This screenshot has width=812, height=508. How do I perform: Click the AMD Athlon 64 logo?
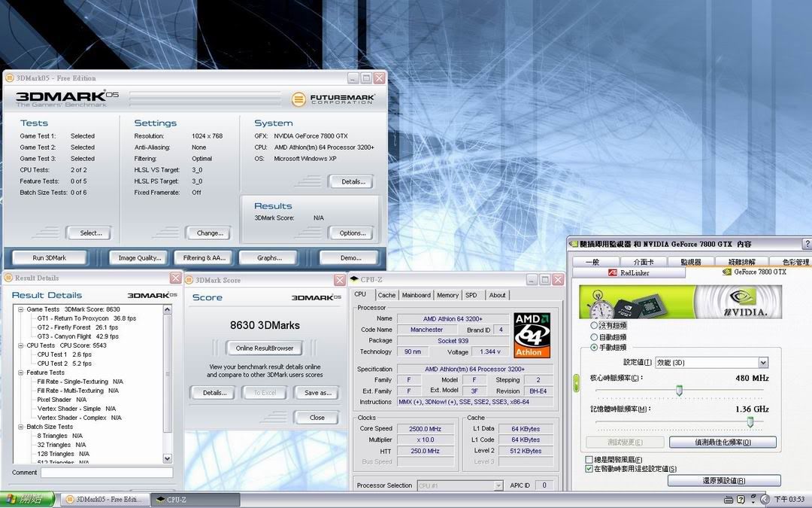[x=532, y=335]
